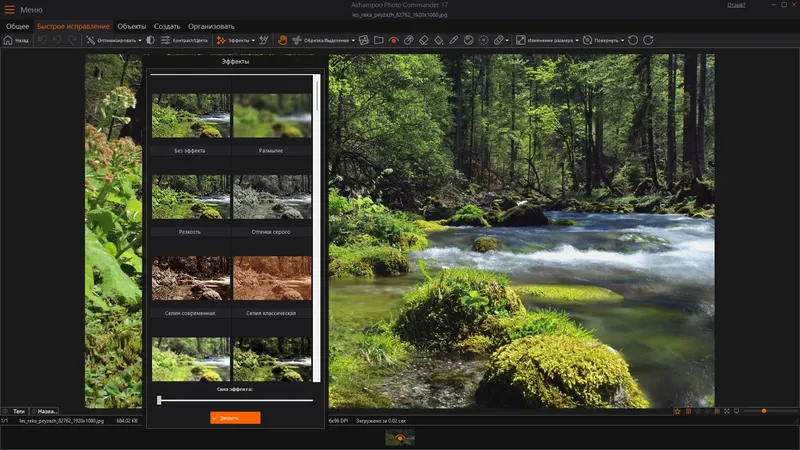Click the Отзыв? link in title bar

pos(736,5)
